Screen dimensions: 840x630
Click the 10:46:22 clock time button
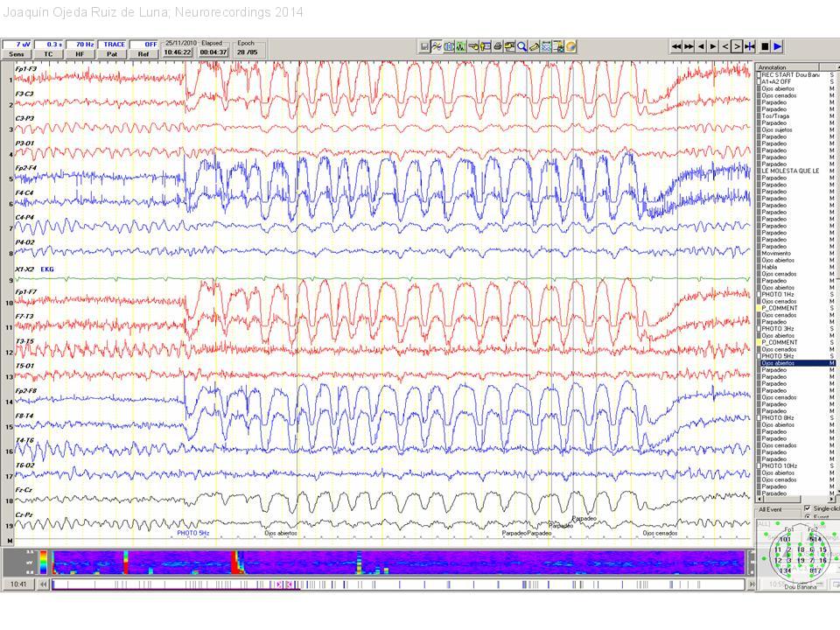178,52
